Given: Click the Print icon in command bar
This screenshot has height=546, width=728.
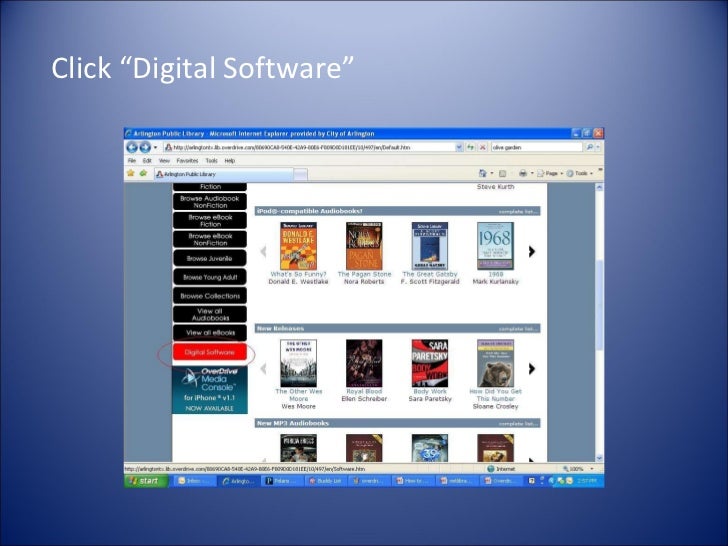Looking at the screenshot, I should click(x=523, y=174).
